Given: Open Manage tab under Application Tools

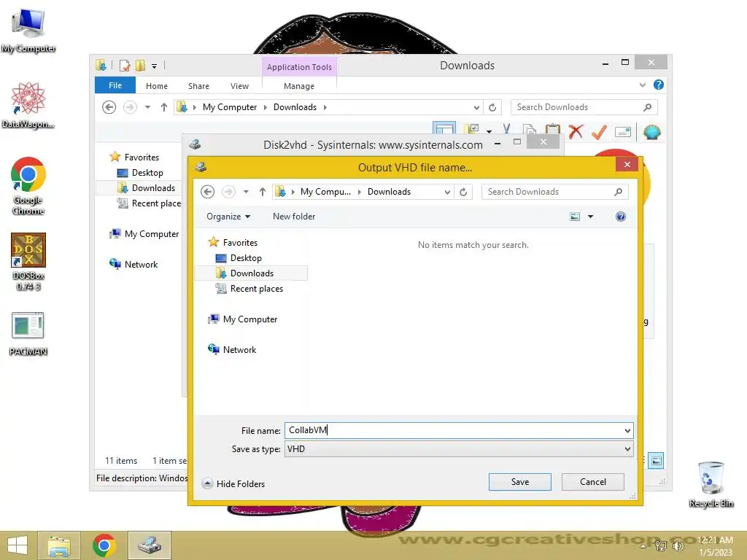Looking at the screenshot, I should coord(298,86).
